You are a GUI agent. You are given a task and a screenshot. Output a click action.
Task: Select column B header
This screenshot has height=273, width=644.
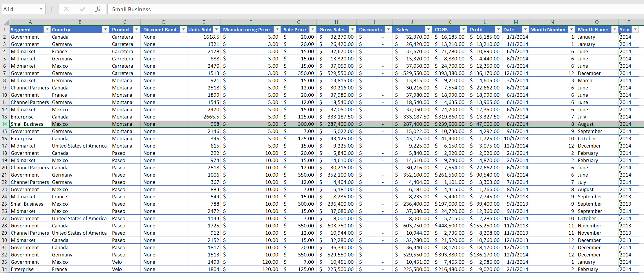coord(80,22)
